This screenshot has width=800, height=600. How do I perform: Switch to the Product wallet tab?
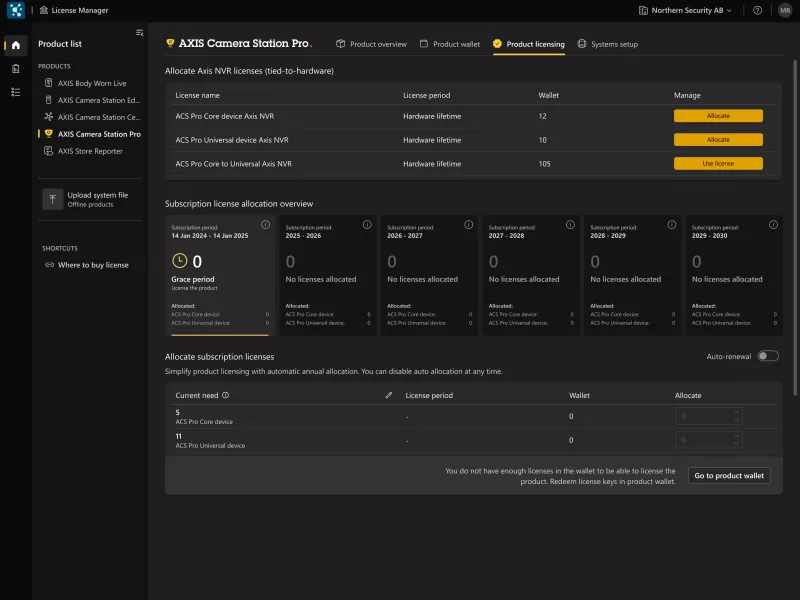pyautogui.click(x=450, y=44)
